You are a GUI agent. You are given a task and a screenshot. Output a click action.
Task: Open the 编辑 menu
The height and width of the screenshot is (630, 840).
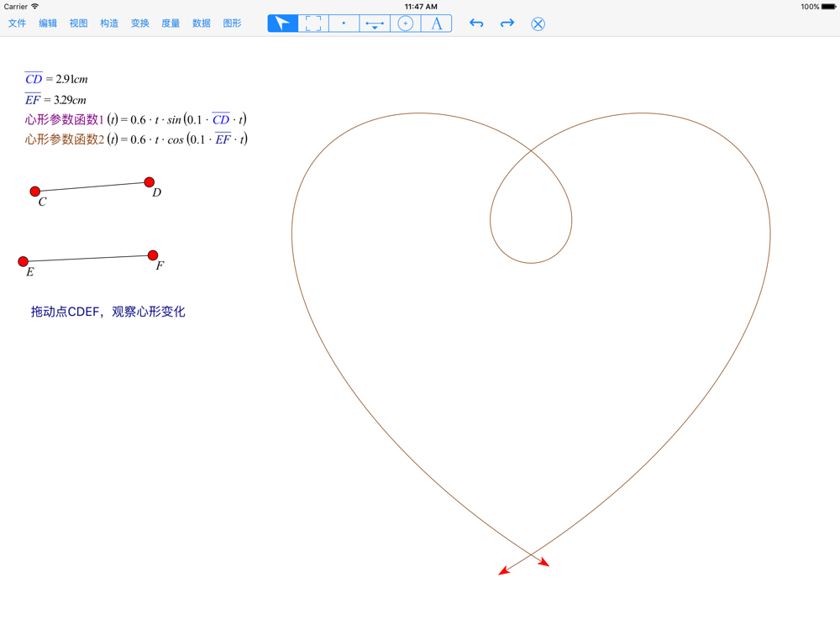pyautogui.click(x=48, y=24)
